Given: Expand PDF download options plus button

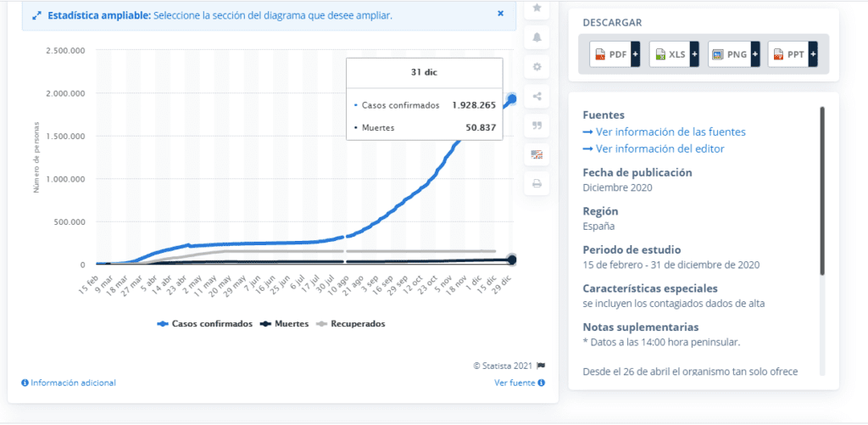Looking at the screenshot, I should coord(636,54).
